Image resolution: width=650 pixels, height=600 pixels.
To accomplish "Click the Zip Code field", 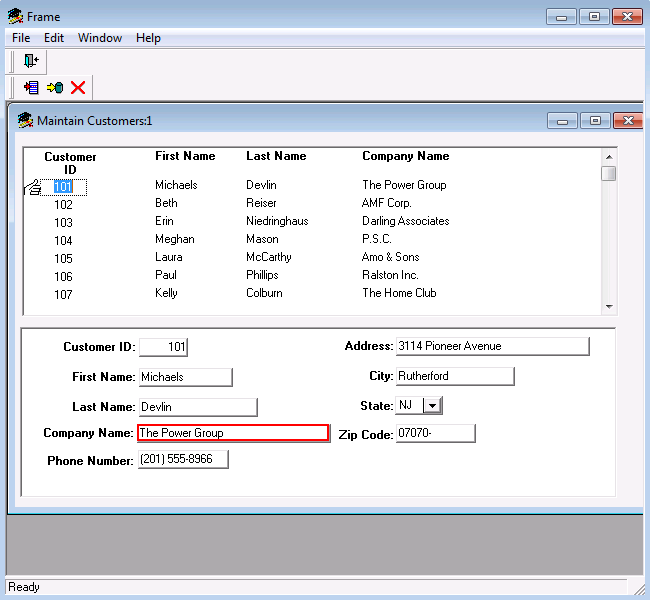I will pos(435,433).
